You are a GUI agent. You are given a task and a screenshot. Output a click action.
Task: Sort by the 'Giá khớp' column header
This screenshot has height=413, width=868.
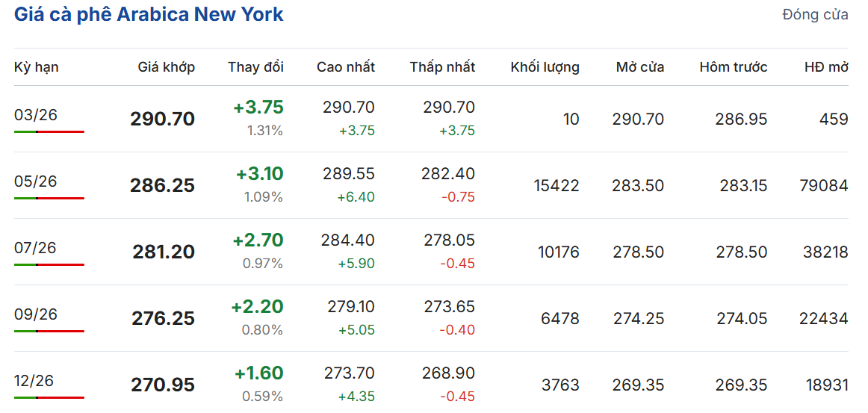pyautogui.click(x=166, y=67)
